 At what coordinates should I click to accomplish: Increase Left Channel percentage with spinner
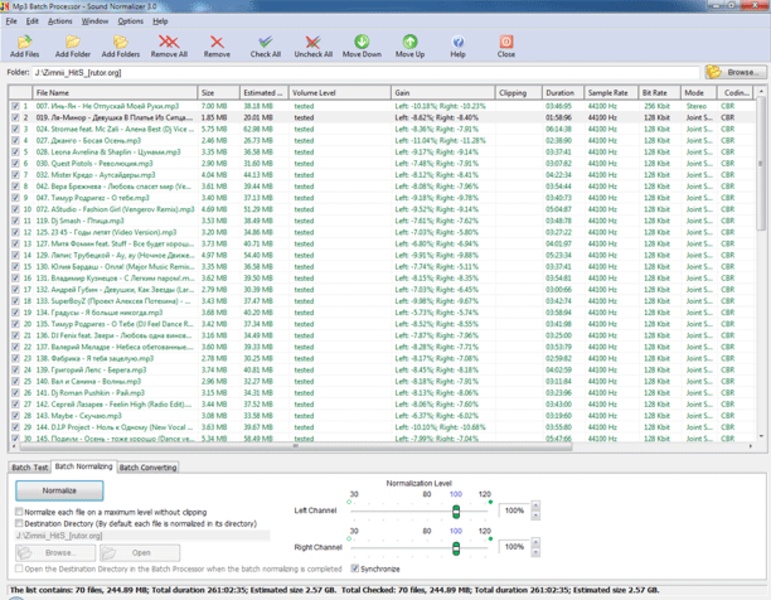535,507
